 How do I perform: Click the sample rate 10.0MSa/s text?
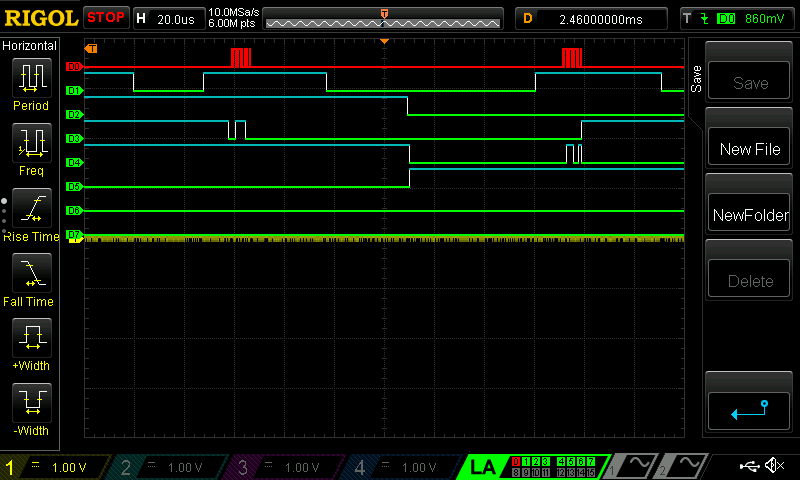point(234,12)
